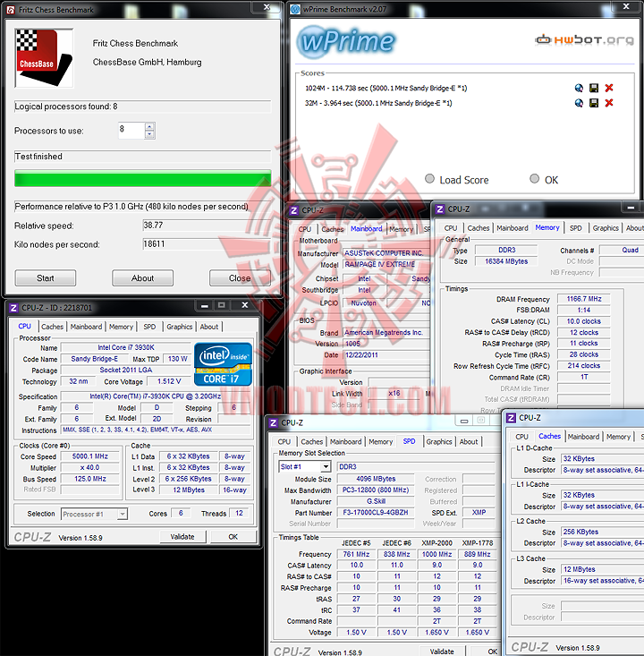The width and height of the screenshot is (644, 656).
Task: Click the XMP-2000 frequency 1000 MHz cell
Action: 436,554
